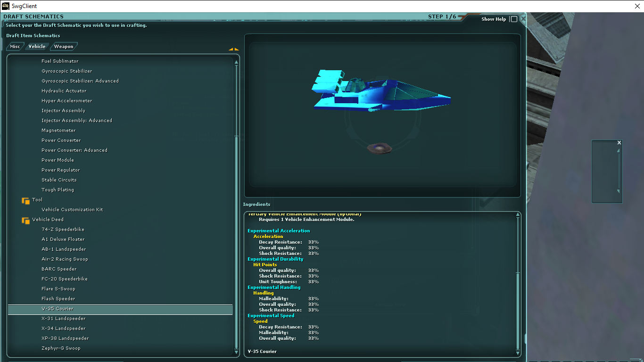Click the orange left tab-scroll arrow

(231, 49)
